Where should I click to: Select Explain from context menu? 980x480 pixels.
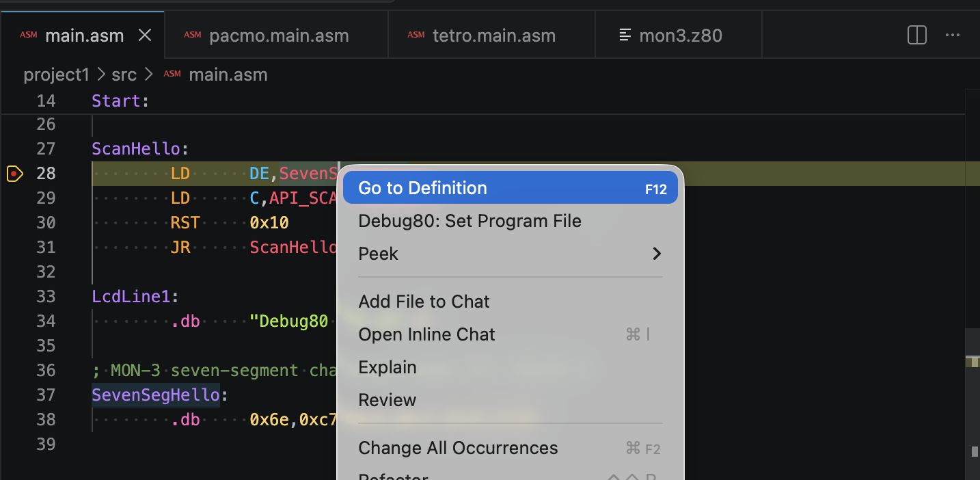tap(510, 367)
